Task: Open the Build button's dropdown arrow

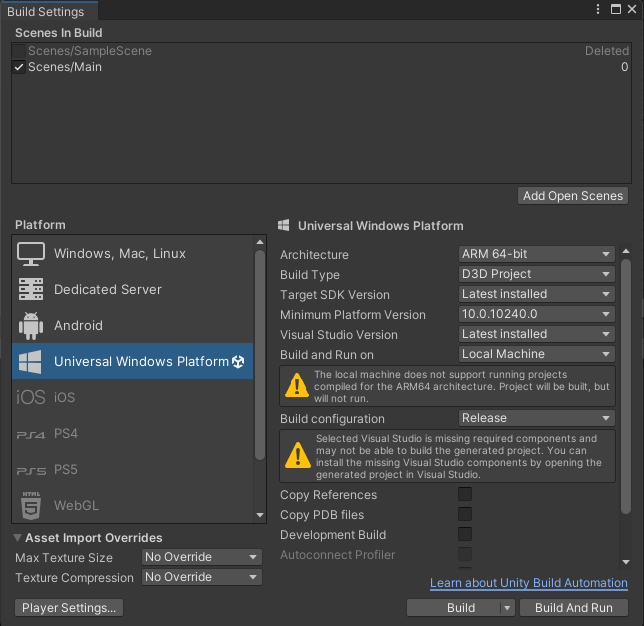Action: point(507,608)
